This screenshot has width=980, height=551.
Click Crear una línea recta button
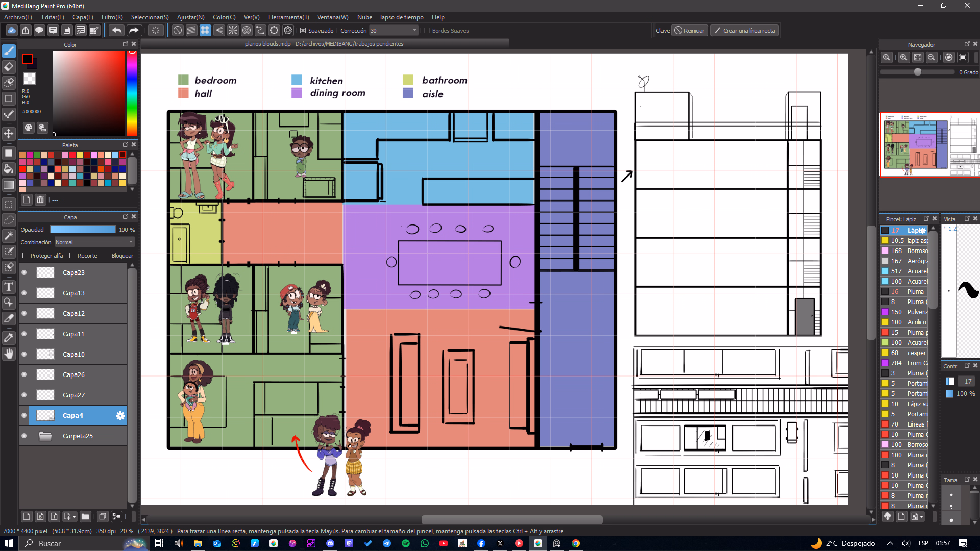click(745, 31)
